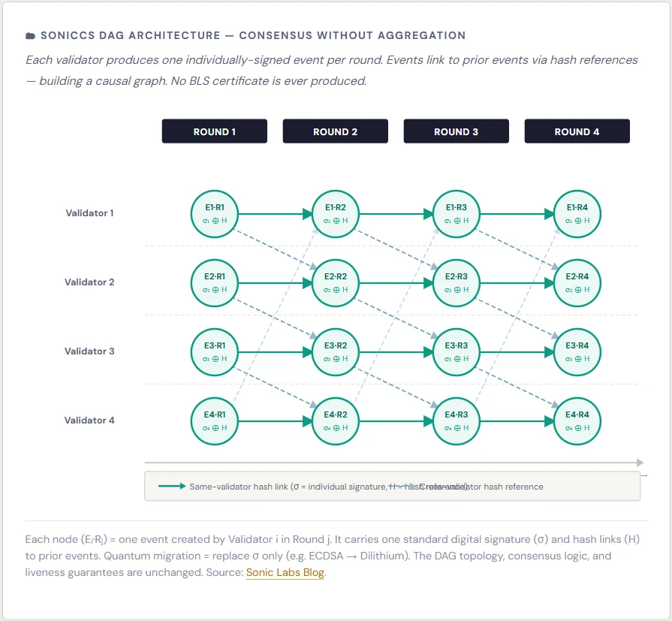Click the E3·R3 event node
Viewport: 672px width, 621px height.
point(457,352)
